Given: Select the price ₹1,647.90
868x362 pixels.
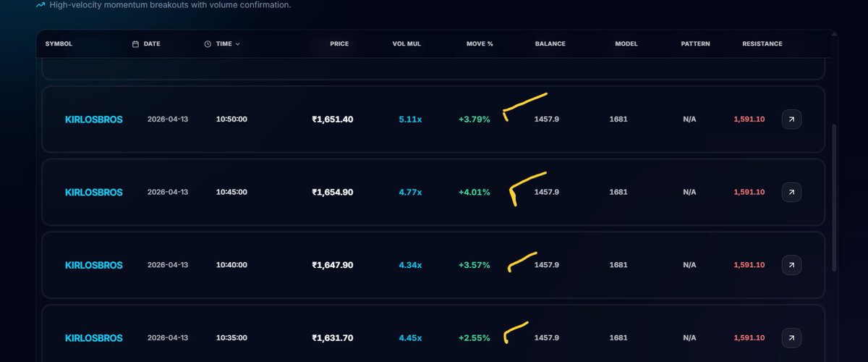Looking at the screenshot, I should [333, 265].
